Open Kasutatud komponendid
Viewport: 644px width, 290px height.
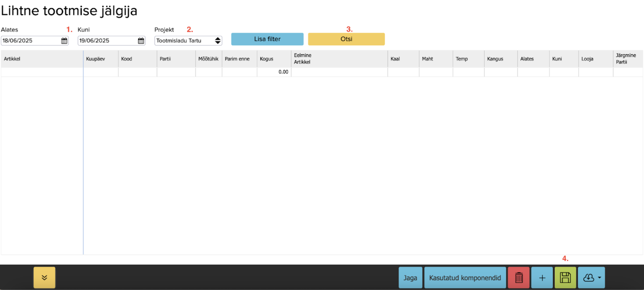coord(465,278)
